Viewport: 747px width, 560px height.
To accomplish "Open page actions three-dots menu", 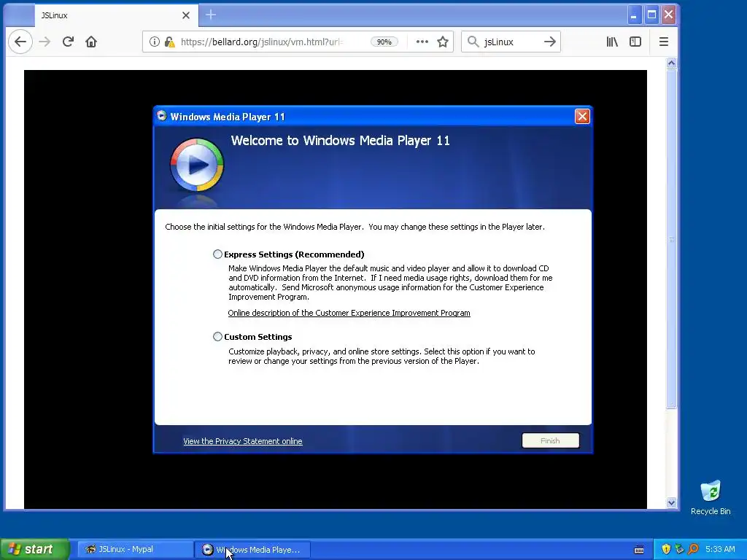I will point(422,42).
